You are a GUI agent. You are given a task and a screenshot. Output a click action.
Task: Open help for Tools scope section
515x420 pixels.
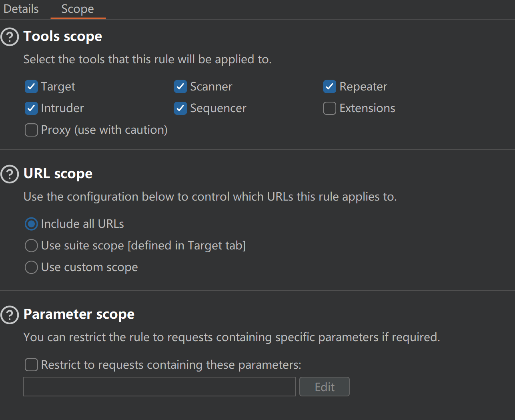(x=10, y=37)
